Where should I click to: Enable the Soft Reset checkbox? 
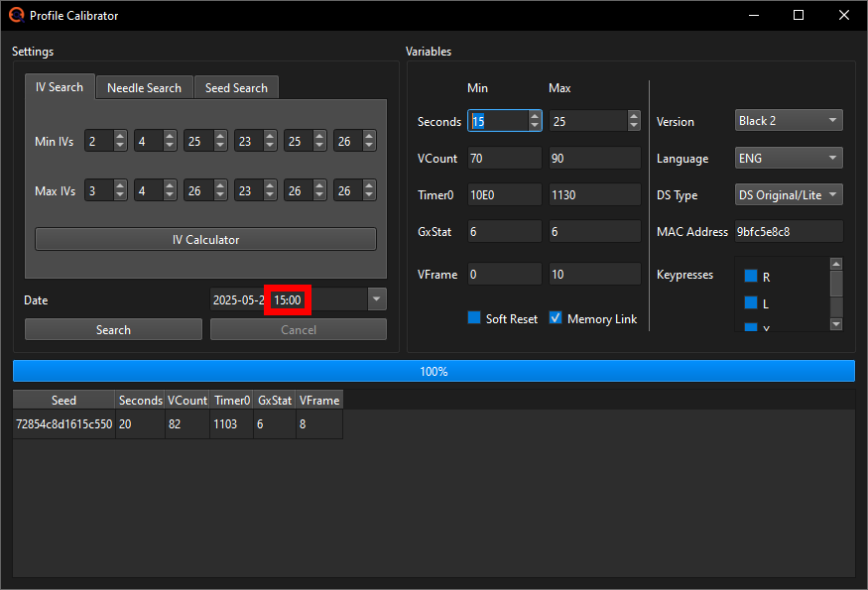[x=474, y=318]
